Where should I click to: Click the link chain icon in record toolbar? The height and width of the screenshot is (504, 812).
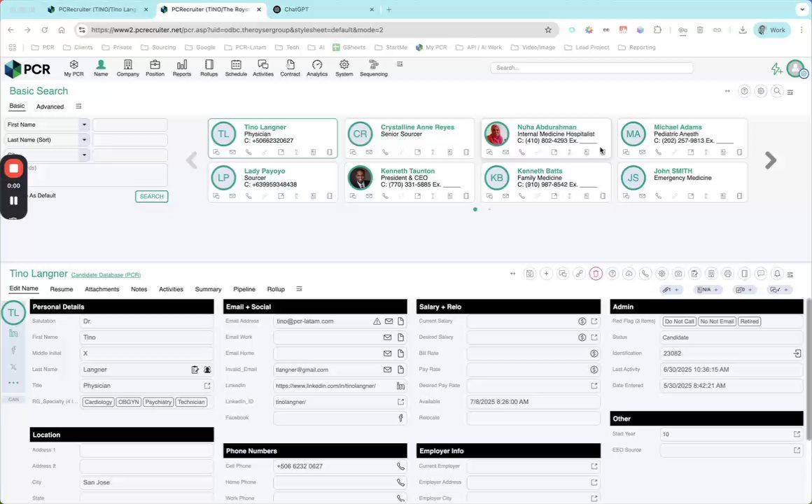[x=579, y=274]
